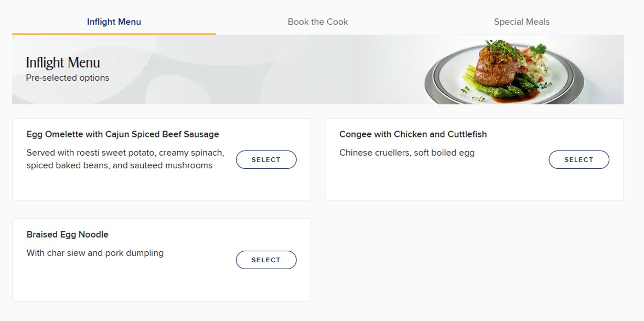The width and height of the screenshot is (644, 321).
Task: Click the Braised Egg Noodle title
Action: 67,234
